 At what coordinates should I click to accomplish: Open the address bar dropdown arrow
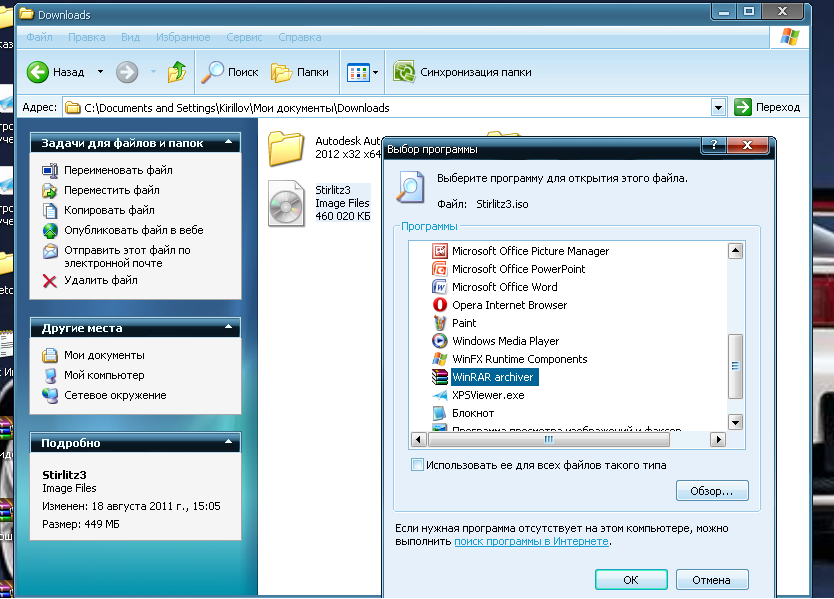pos(718,107)
